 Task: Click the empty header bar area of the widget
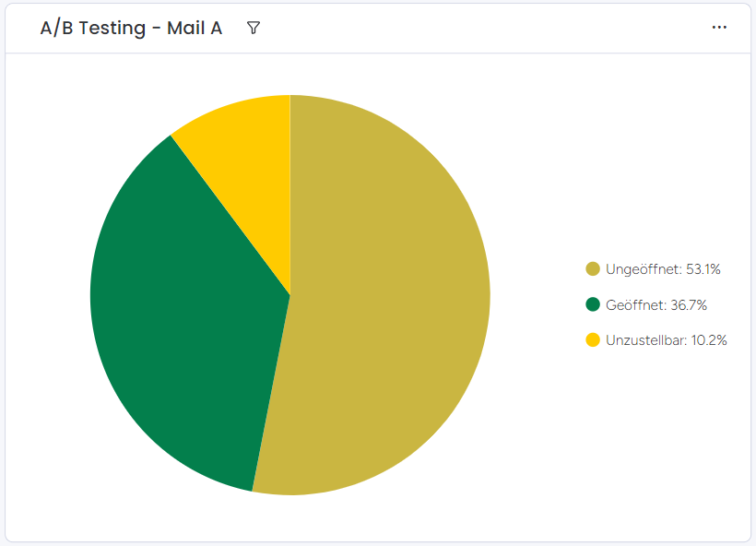click(479, 28)
